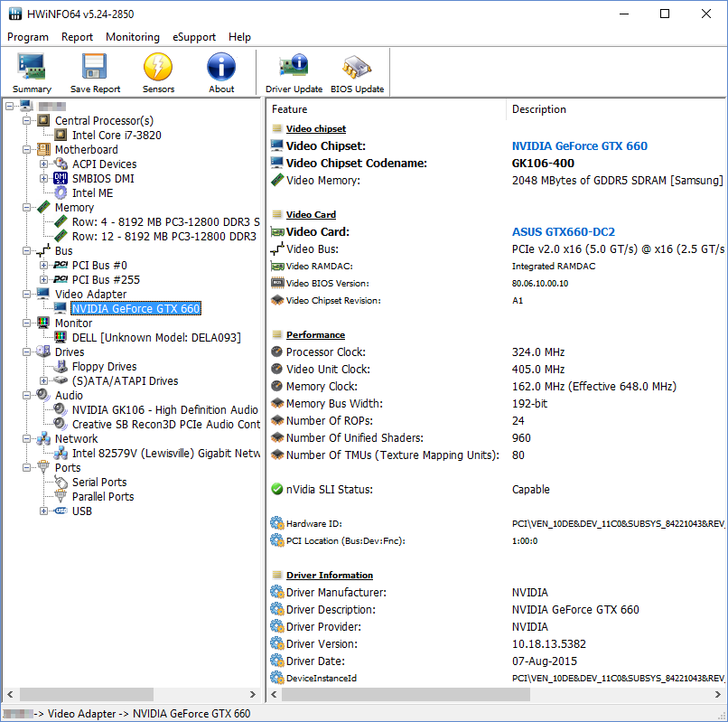Sort by the Feature column header
Image resolution: width=728 pixels, height=722 pixels.
387,109
